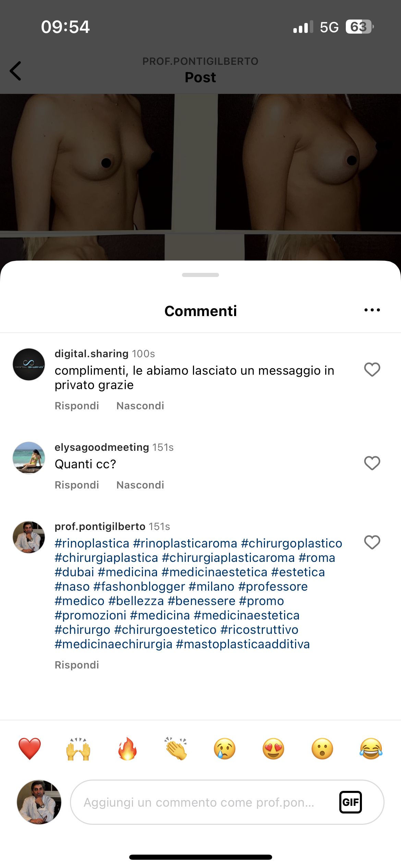Insert the tears of joy emoji
This screenshot has height=868, width=401.
[x=371, y=749]
